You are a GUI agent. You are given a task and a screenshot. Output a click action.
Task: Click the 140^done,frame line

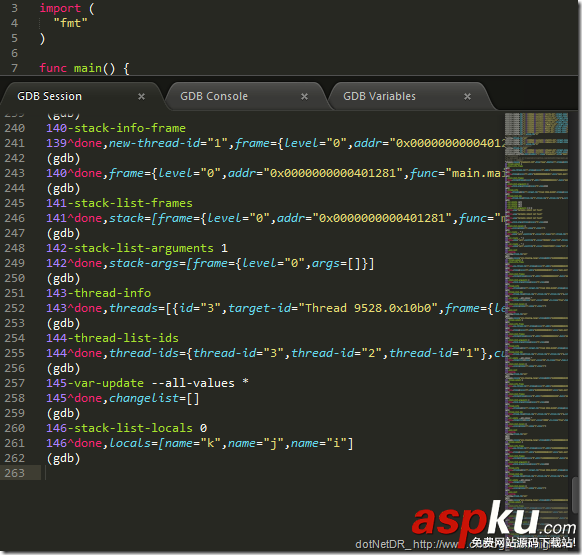(x=275, y=173)
